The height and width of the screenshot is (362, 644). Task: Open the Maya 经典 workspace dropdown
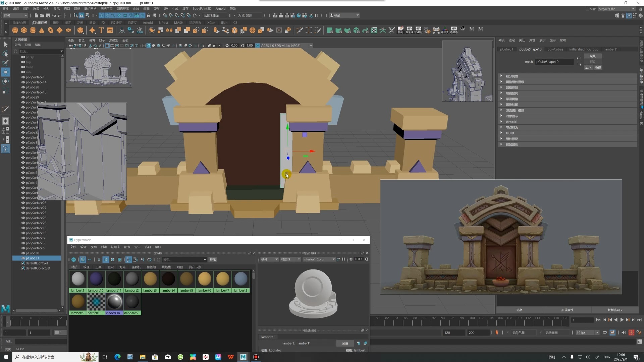(x=616, y=9)
